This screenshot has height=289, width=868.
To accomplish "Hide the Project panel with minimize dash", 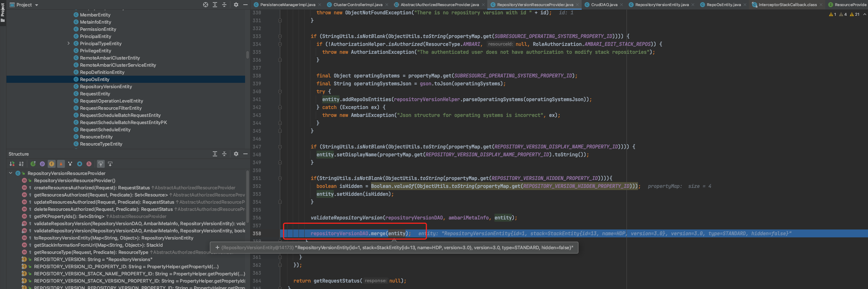I will (245, 5).
